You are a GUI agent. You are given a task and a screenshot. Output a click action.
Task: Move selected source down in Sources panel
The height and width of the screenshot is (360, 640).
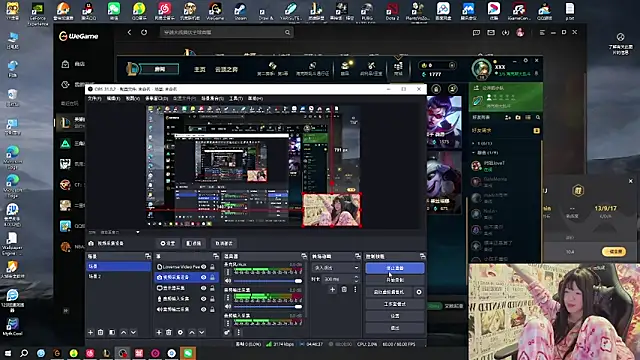point(202,332)
